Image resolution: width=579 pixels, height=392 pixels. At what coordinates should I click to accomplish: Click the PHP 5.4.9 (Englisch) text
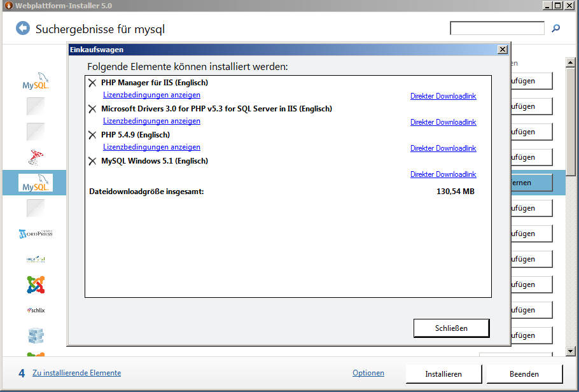(x=136, y=135)
